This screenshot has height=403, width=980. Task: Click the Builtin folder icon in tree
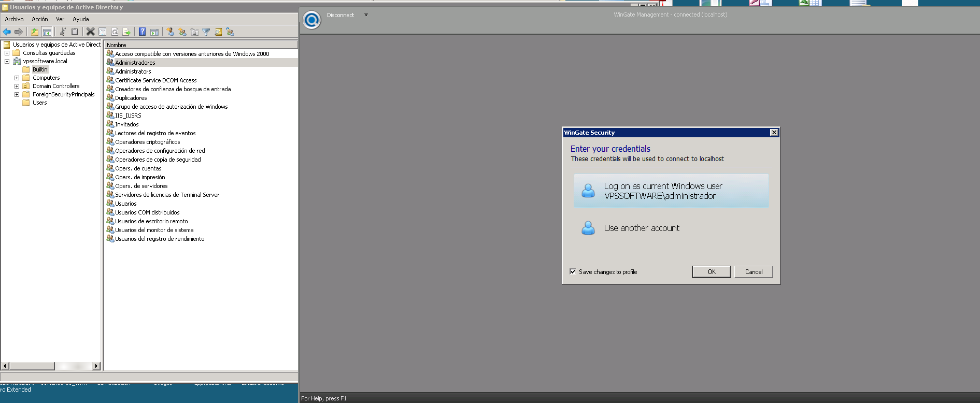tap(26, 69)
